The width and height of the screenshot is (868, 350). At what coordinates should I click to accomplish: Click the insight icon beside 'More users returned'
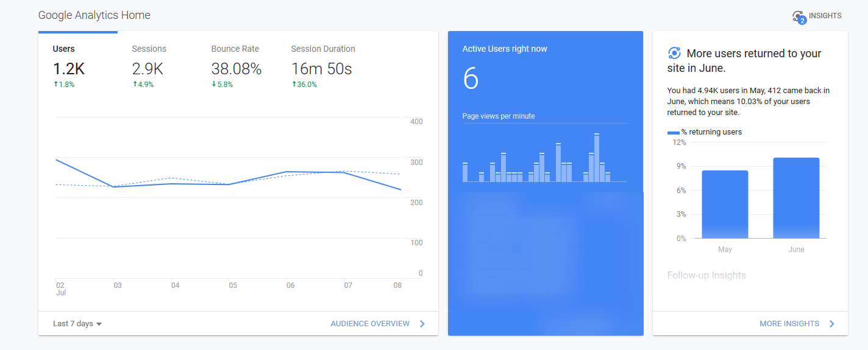point(674,53)
